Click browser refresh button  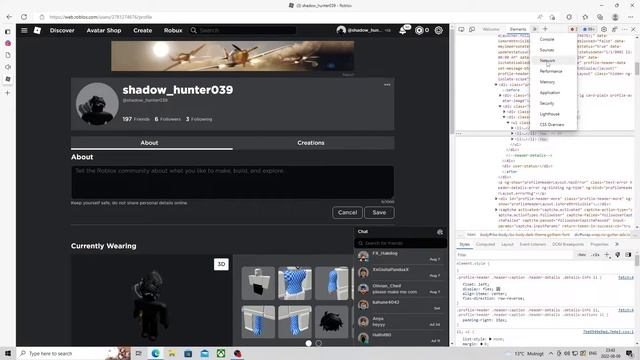[x=24, y=17]
